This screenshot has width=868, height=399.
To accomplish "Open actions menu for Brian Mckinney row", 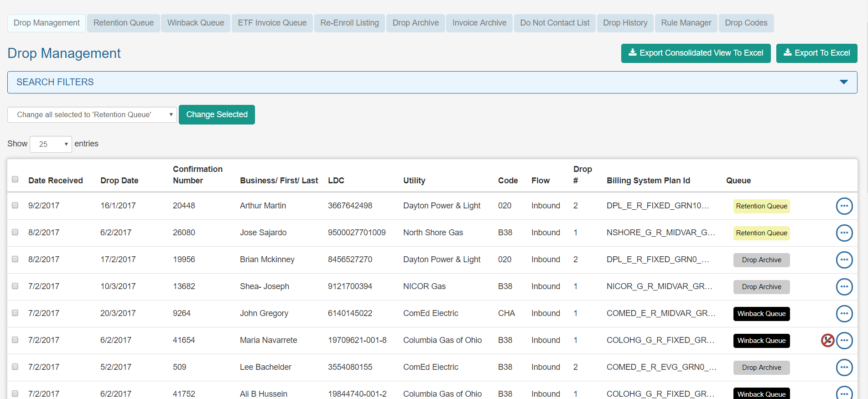I will [x=844, y=260].
